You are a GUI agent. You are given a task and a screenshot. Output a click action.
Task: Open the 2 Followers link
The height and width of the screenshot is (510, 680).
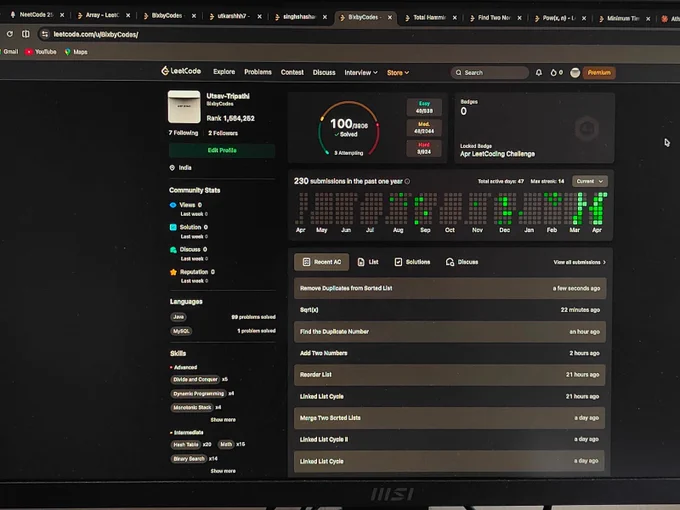click(223, 133)
